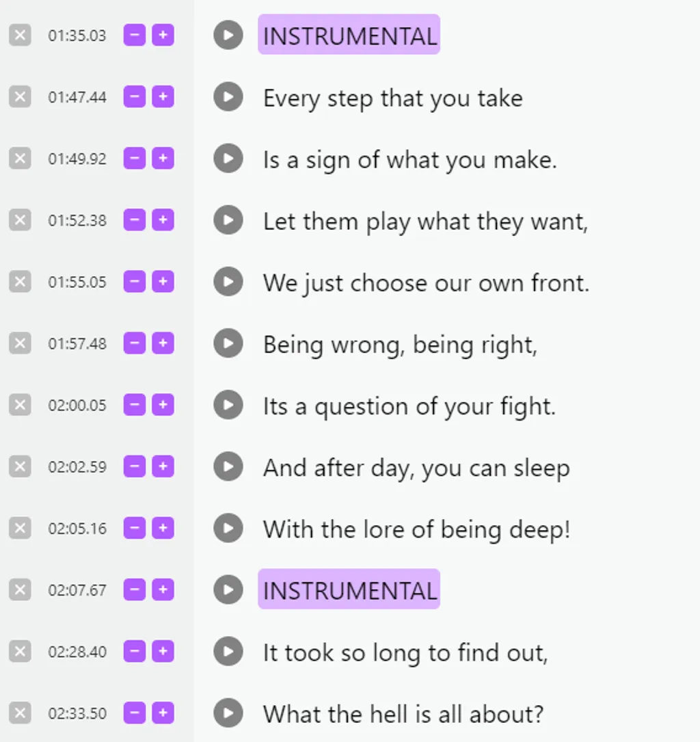Play "With the lore of being deep!"
This screenshot has width=700, height=742.
228,528
